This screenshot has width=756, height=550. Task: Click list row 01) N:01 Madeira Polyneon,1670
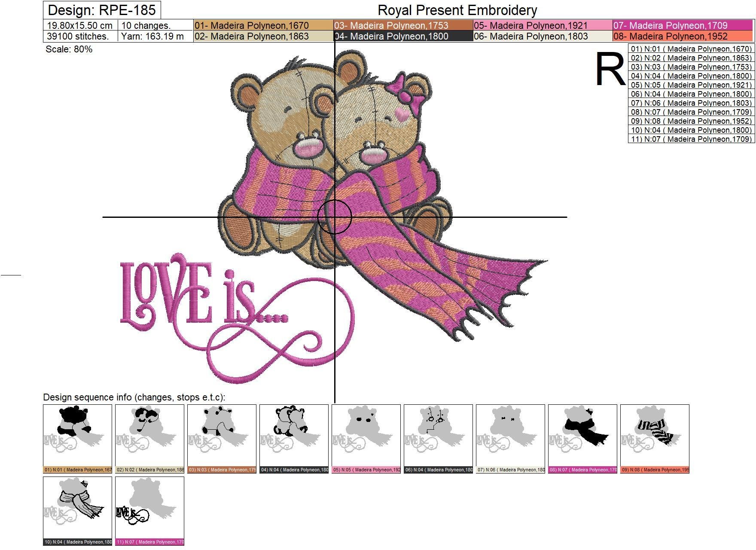point(692,49)
